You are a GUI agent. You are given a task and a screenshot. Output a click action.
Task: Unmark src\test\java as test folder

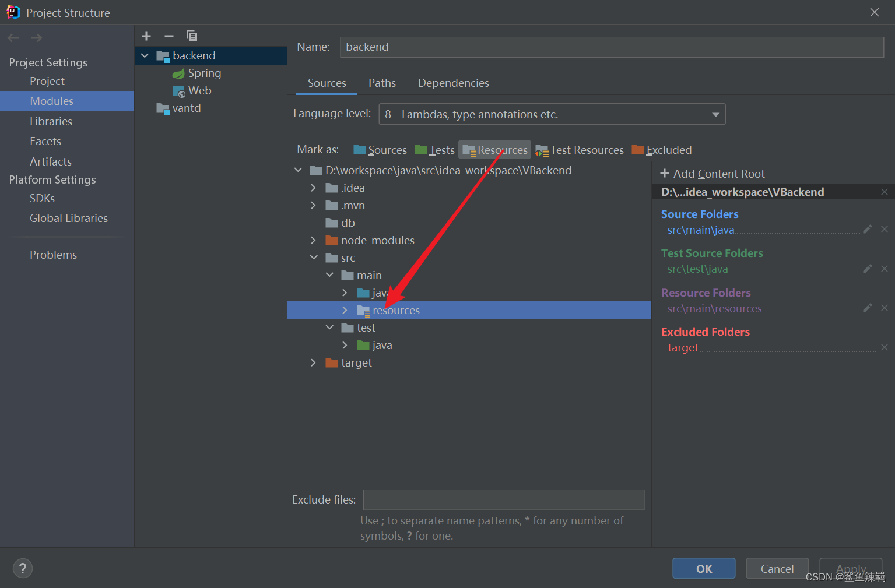885,269
